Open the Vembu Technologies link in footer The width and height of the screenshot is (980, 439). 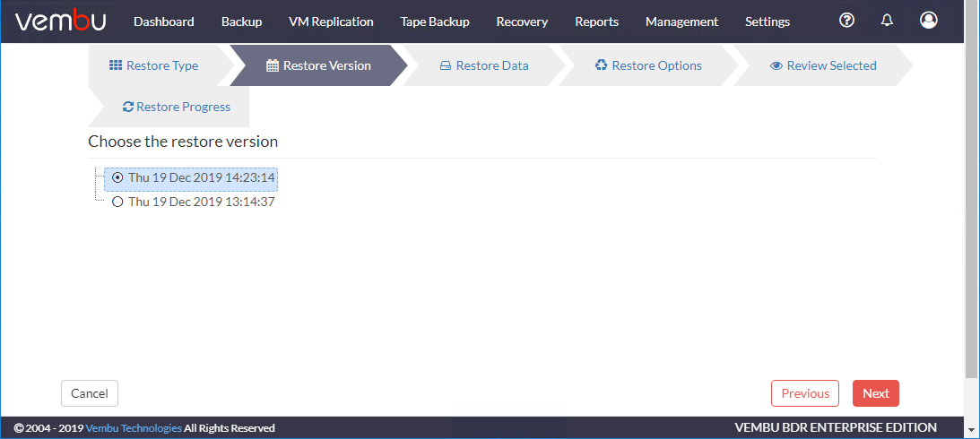[x=134, y=427]
